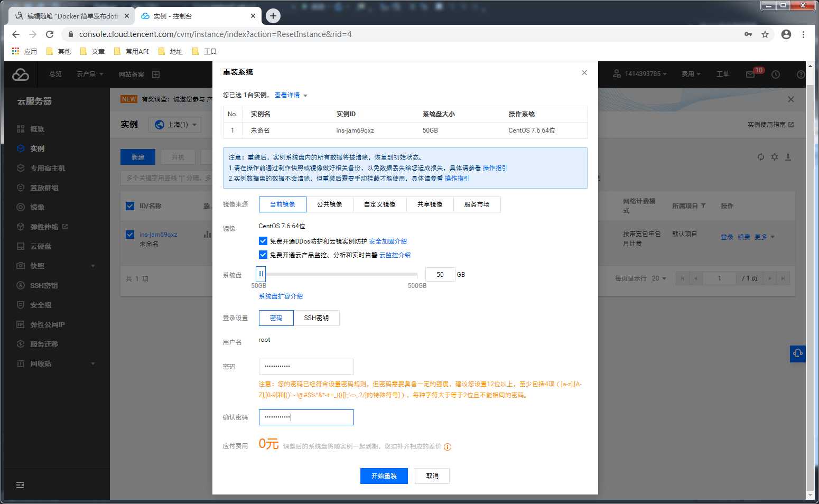Click the 开始重装 button
819x504 pixels.
click(384, 475)
